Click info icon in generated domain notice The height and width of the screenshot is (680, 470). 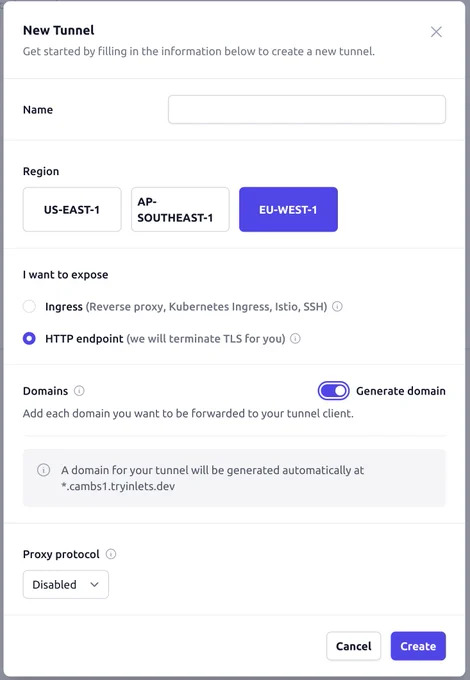(x=43, y=470)
